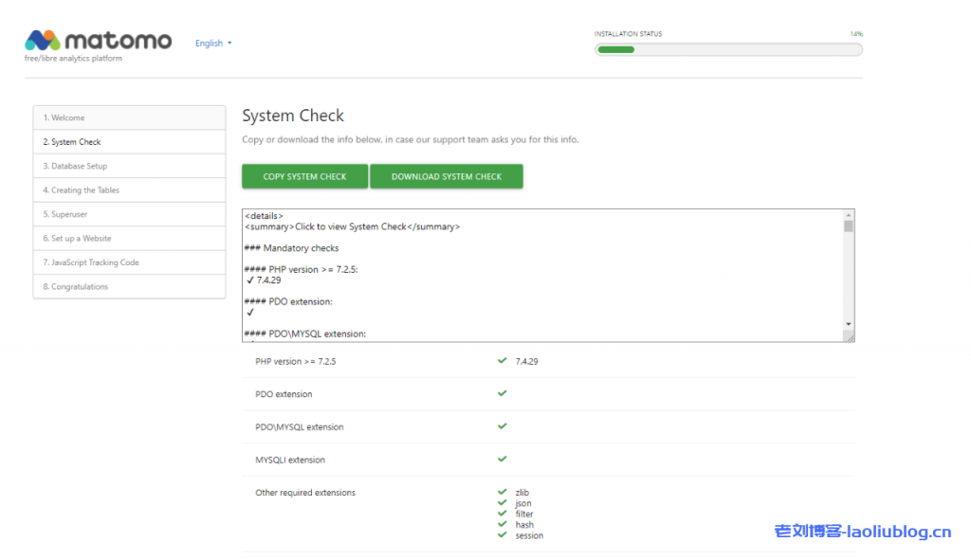Click the MYSQLI extension checkmark icon

(x=502, y=459)
